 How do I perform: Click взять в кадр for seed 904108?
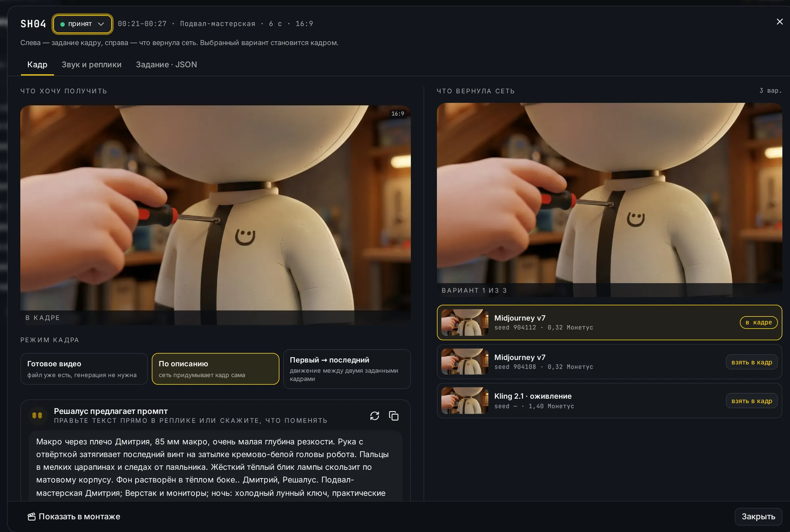pyautogui.click(x=752, y=362)
